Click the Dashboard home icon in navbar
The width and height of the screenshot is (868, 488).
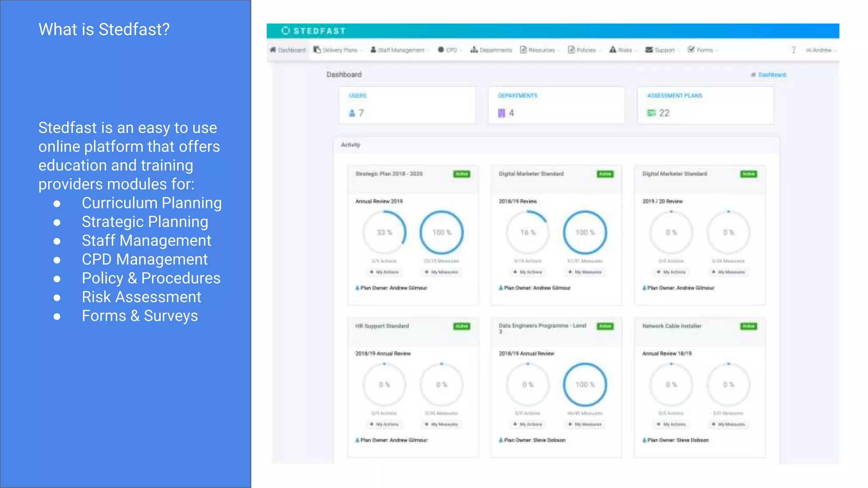pos(273,50)
